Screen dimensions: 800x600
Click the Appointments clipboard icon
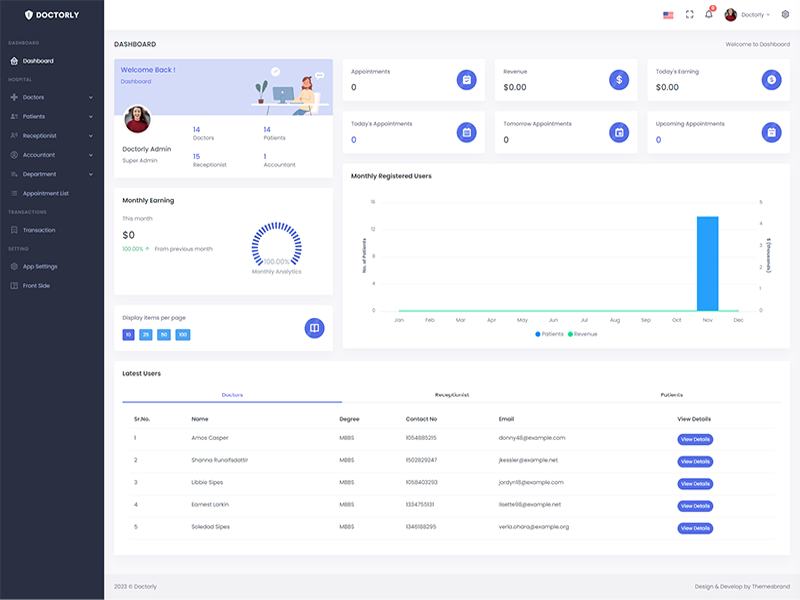pos(466,80)
